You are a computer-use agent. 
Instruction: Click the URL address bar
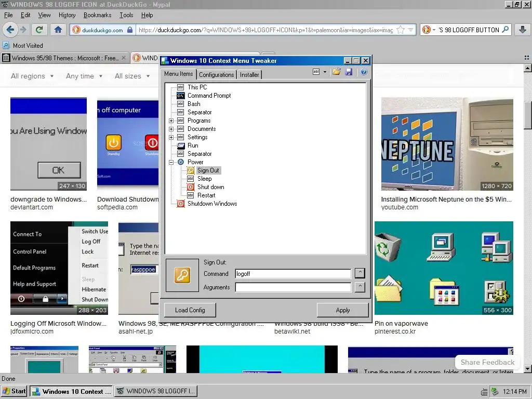click(264, 30)
